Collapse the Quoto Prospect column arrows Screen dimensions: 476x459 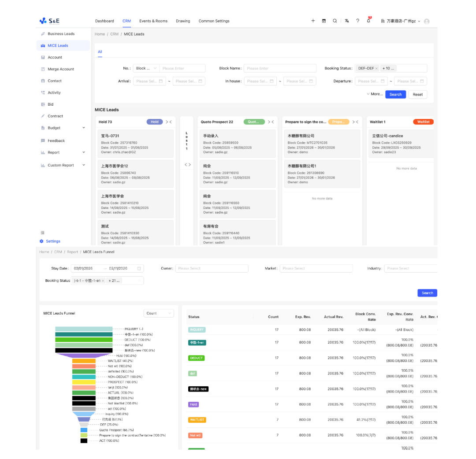(271, 122)
